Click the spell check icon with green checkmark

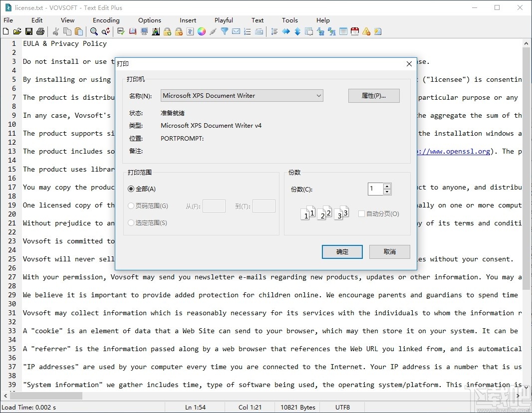coord(121,31)
